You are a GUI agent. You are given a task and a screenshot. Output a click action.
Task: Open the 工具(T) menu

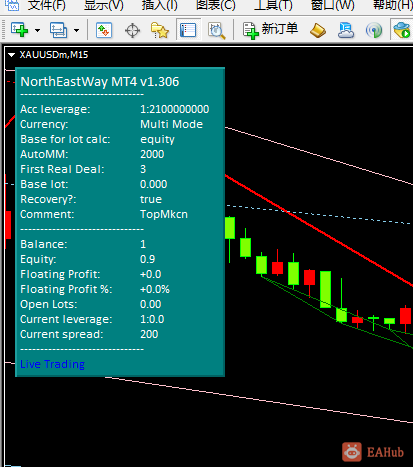(x=273, y=5)
